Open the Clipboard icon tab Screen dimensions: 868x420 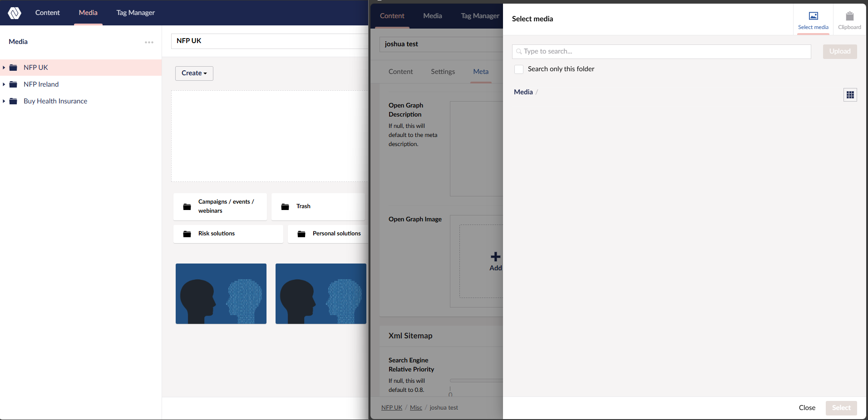coord(849,20)
